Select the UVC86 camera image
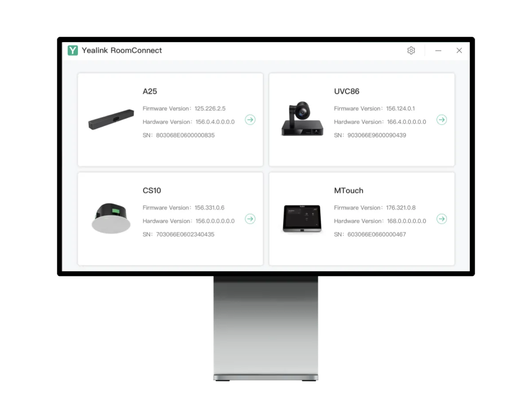Viewport: 532px width, 404px height. point(302,118)
